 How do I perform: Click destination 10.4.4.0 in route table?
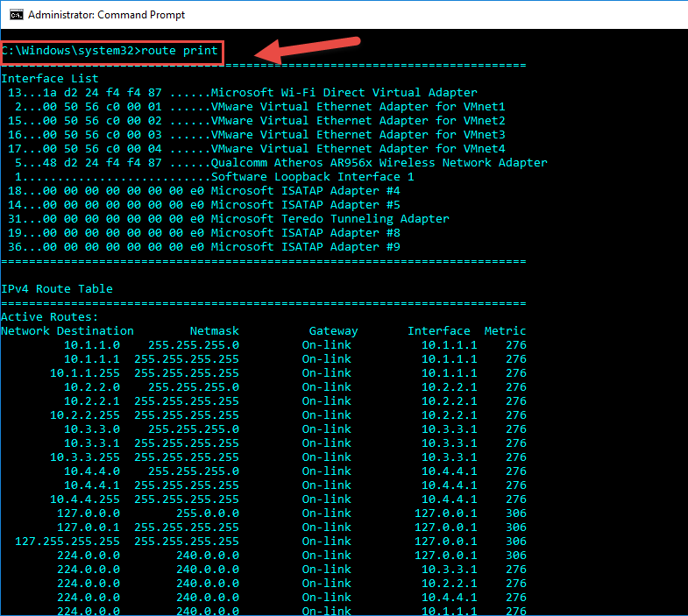92,471
